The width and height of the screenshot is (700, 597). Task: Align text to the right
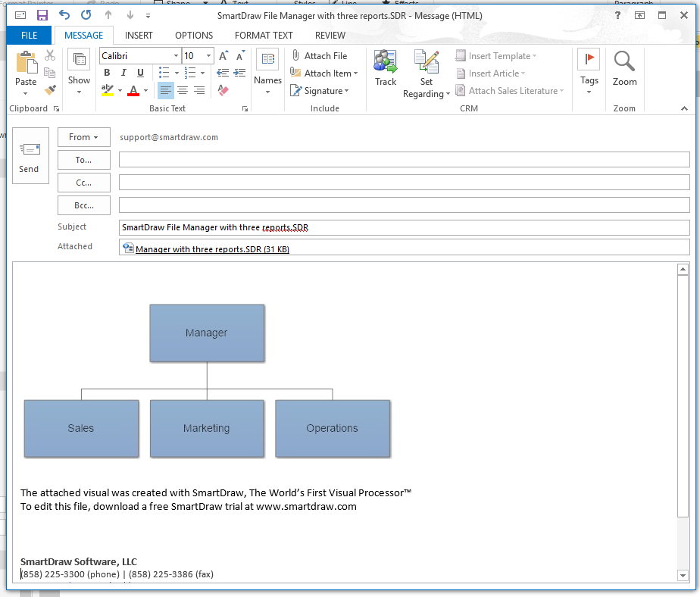(x=199, y=90)
